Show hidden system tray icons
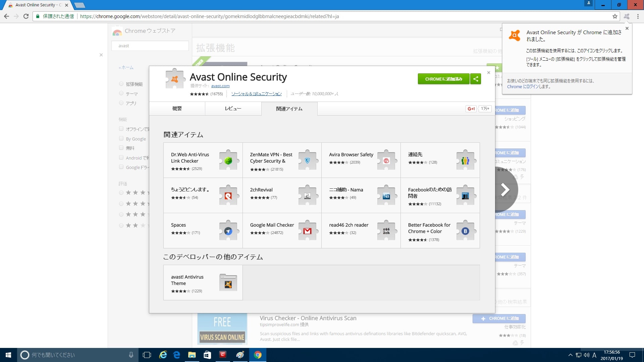644x362 pixels. coord(570,355)
